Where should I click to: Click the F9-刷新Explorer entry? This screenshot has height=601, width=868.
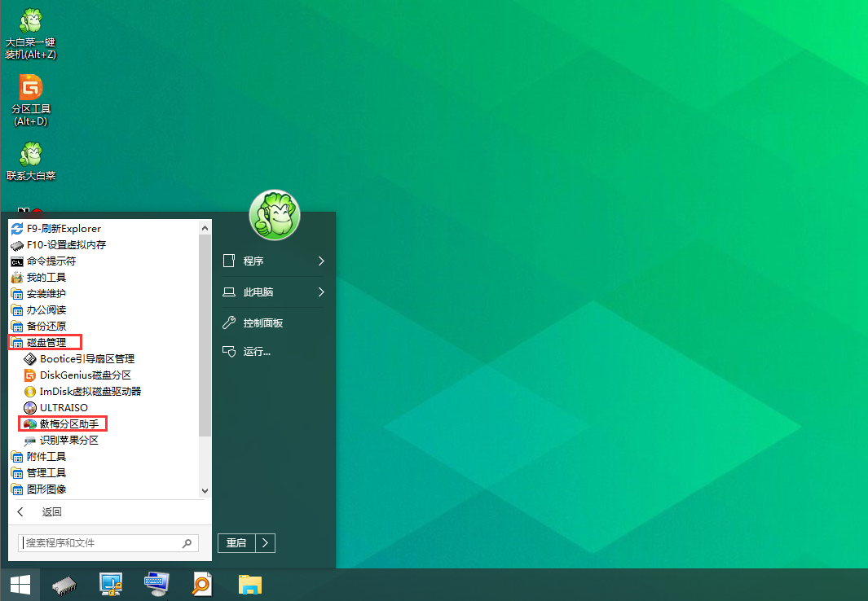pos(56,228)
